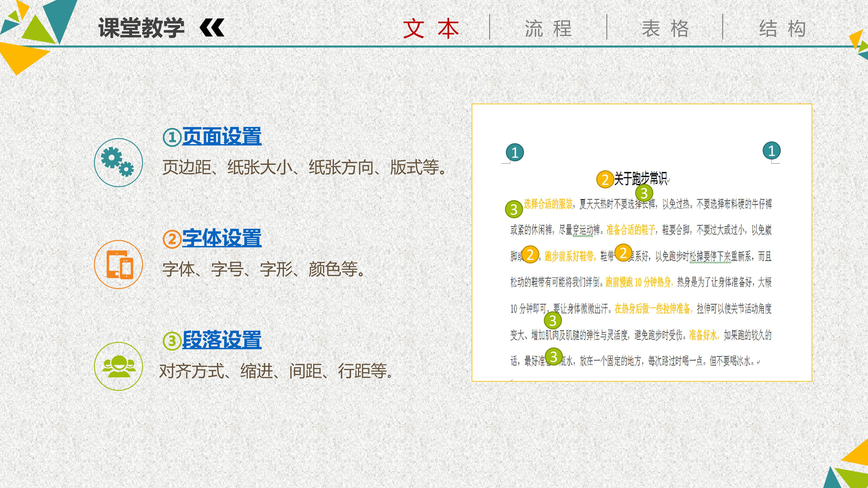Click the yellow phrase 选择合适的服装

[548, 204]
